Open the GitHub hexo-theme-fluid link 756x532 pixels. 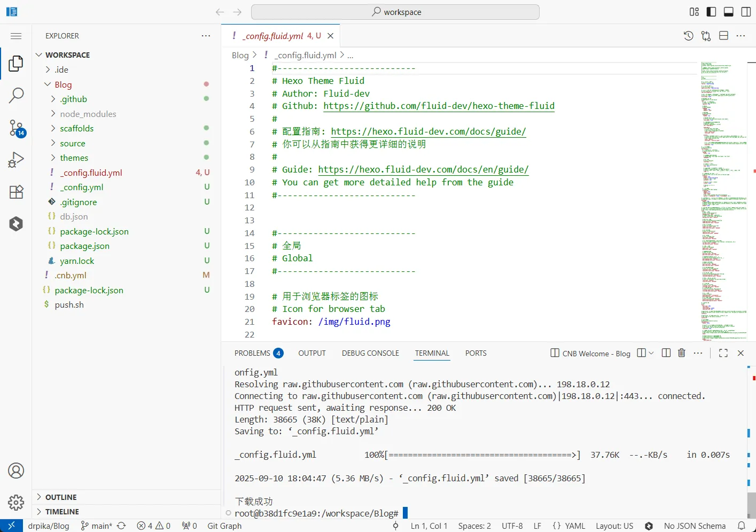point(439,106)
